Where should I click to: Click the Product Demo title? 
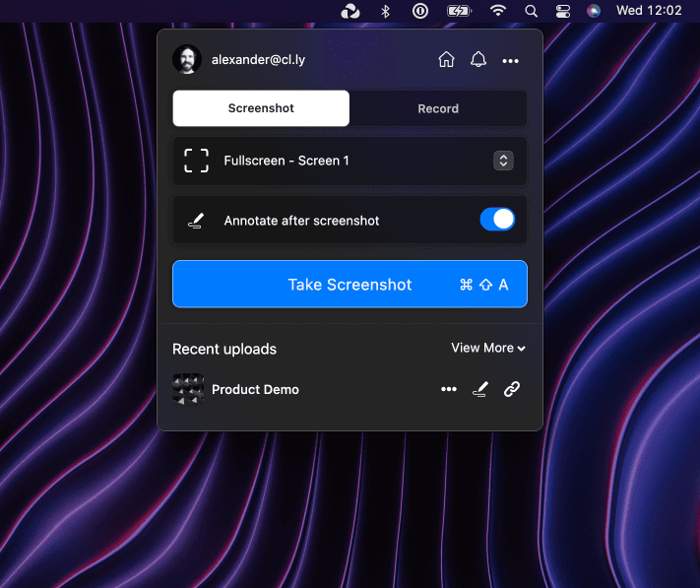255,390
